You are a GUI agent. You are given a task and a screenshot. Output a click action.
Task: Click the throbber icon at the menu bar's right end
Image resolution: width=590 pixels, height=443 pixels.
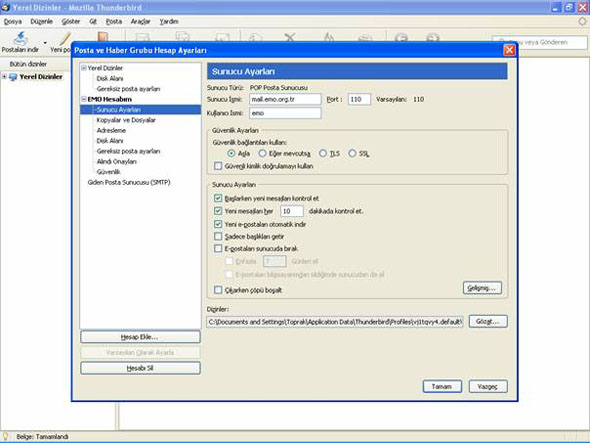pyautogui.click(x=582, y=21)
